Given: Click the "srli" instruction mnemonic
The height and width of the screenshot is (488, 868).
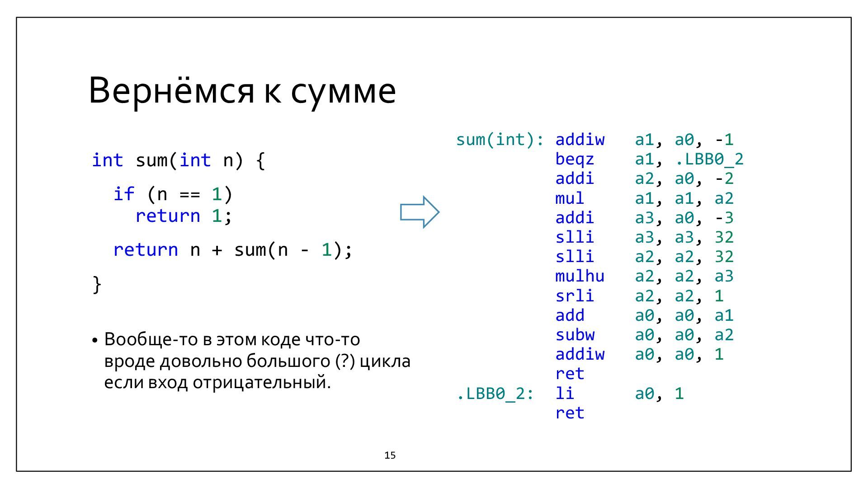Looking at the screenshot, I should click(574, 296).
